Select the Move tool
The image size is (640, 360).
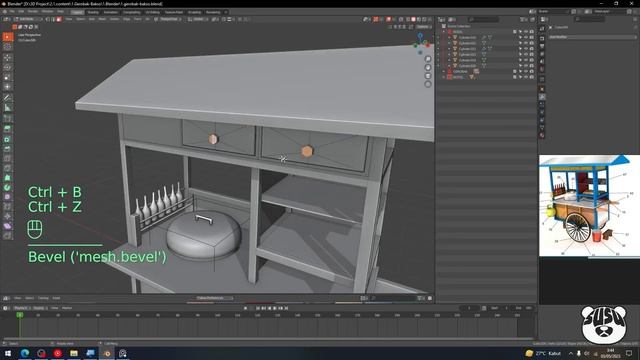pyautogui.click(x=8, y=58)
